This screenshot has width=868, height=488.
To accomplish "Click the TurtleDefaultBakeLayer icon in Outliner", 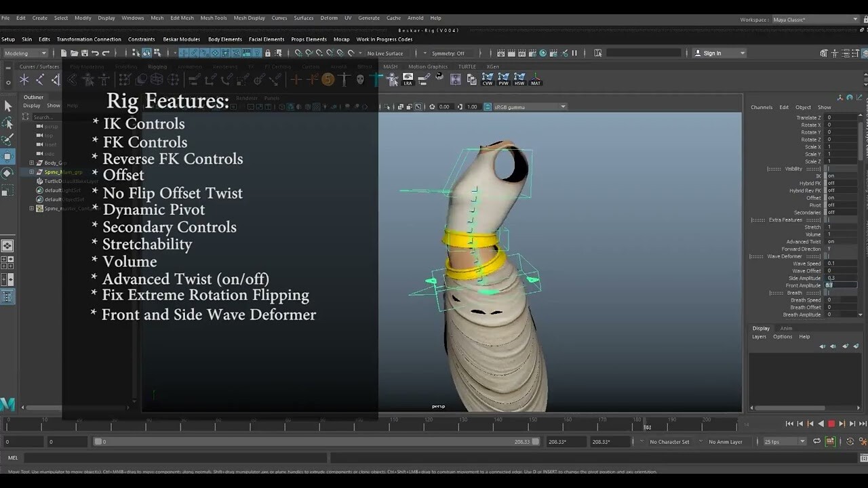I will tap(40, 182).
